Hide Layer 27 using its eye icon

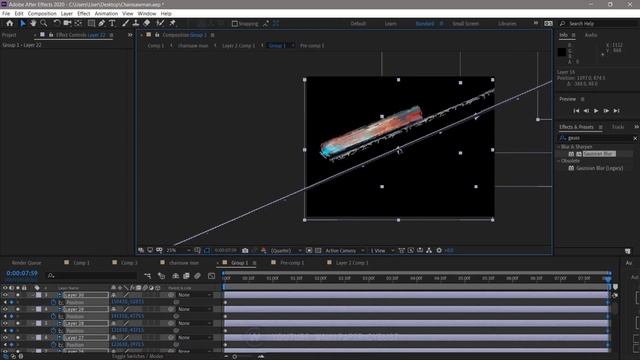[x=5, y=338]
